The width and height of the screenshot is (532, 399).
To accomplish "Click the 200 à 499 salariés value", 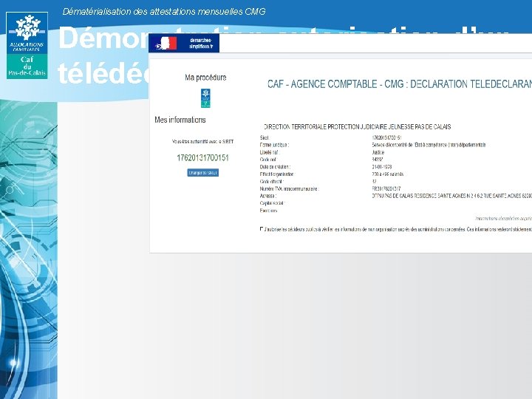I will point(388,174).
